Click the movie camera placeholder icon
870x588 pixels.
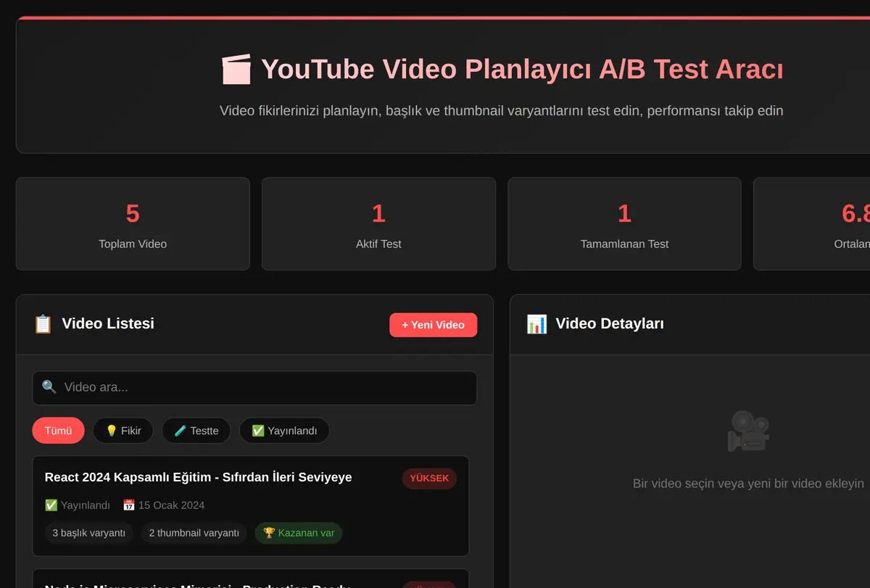(x=748, y=431)
